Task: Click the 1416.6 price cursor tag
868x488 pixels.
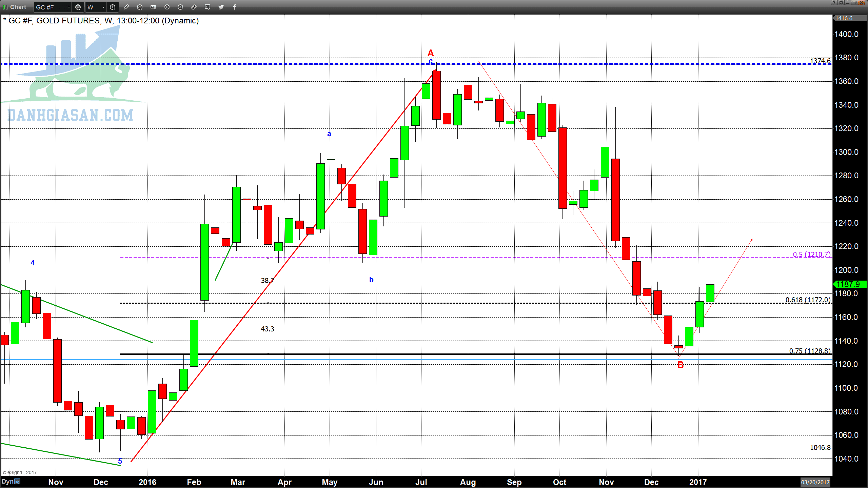Action: [849, 18]
